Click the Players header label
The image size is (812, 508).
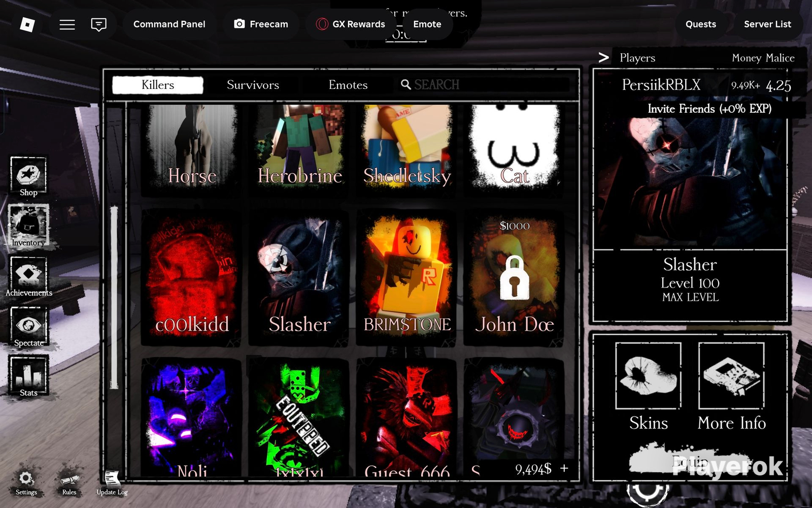637,58
